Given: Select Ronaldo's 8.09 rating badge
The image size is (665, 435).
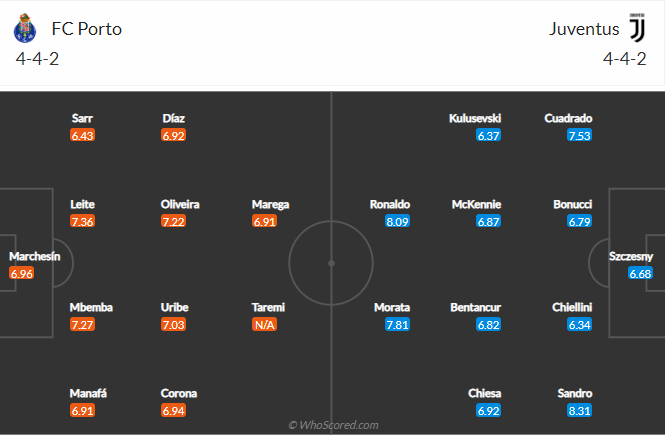Looking at the screenshot, I should click(x=397, y=221).
